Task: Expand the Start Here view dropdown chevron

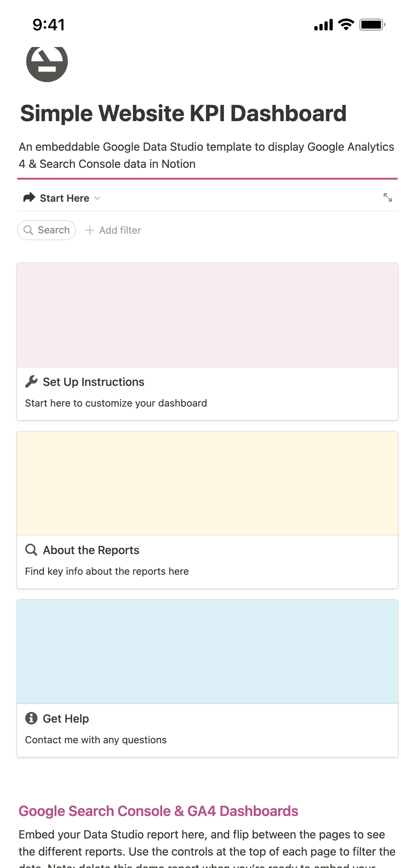Action: pos(97,198)
